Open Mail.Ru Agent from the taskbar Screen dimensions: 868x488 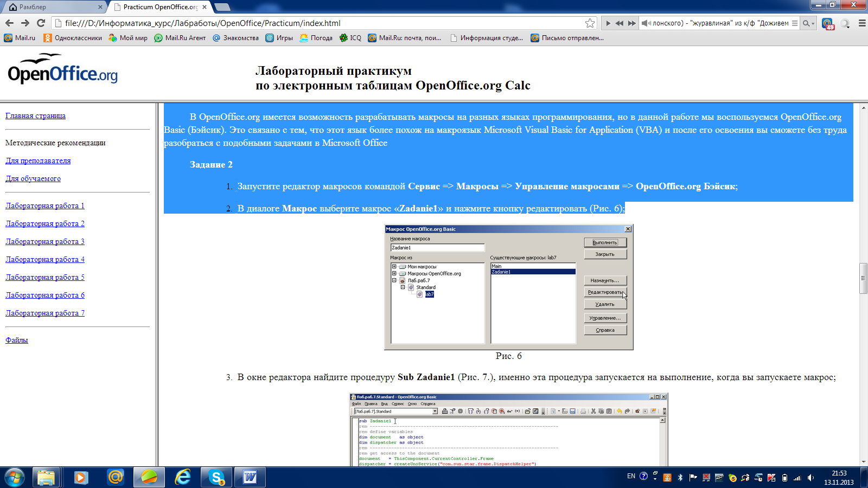point(115,477)
